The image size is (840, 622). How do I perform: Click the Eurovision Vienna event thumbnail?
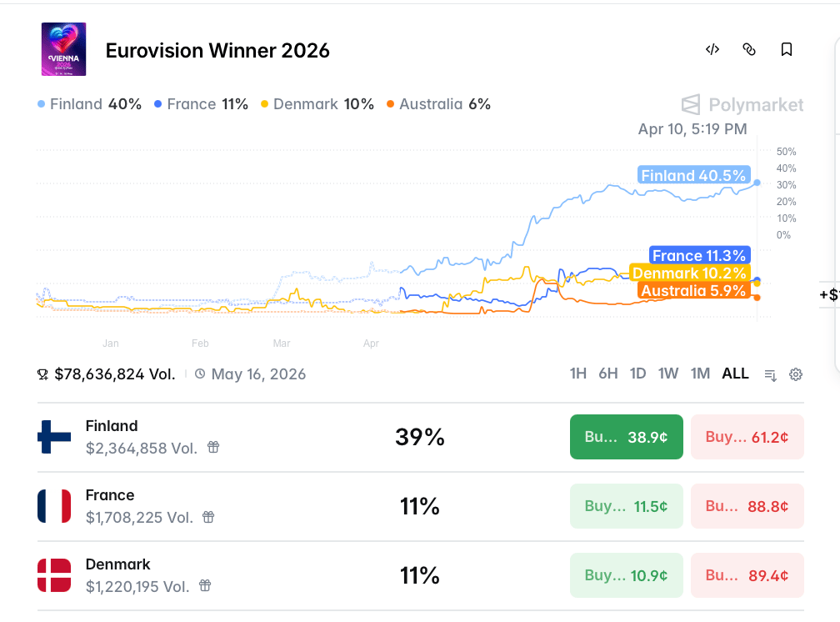(x=64, y=50)
